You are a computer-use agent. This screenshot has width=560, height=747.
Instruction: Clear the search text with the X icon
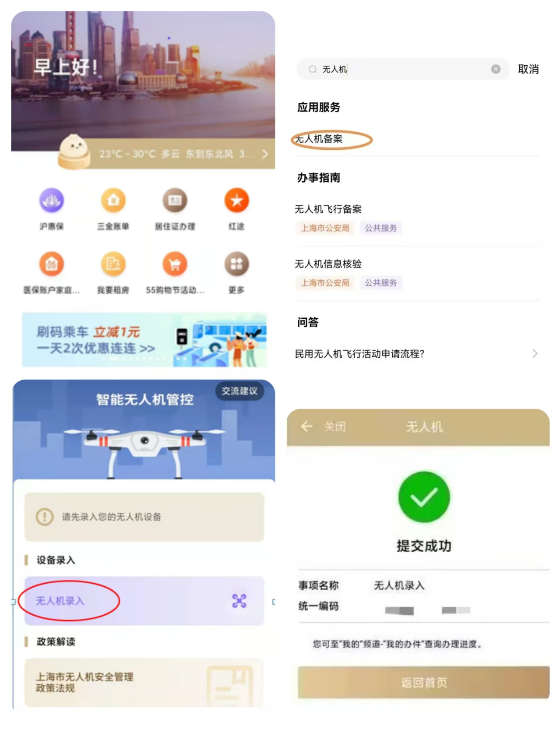coord(496,69)
